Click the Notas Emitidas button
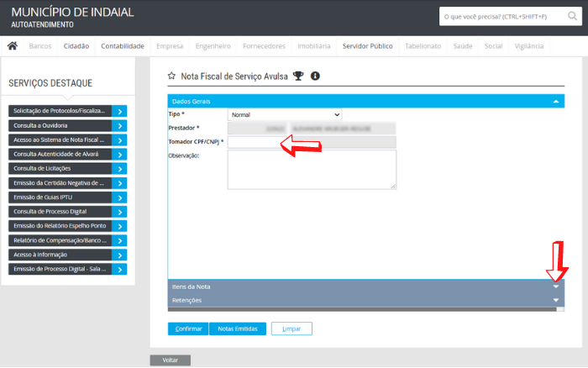This screenshot has height=368, width=588. (237, 329)
